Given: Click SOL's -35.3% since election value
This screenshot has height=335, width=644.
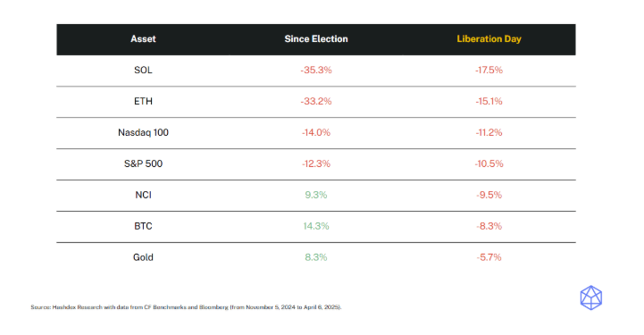Looking at the screenshot, I should [316, 71].
